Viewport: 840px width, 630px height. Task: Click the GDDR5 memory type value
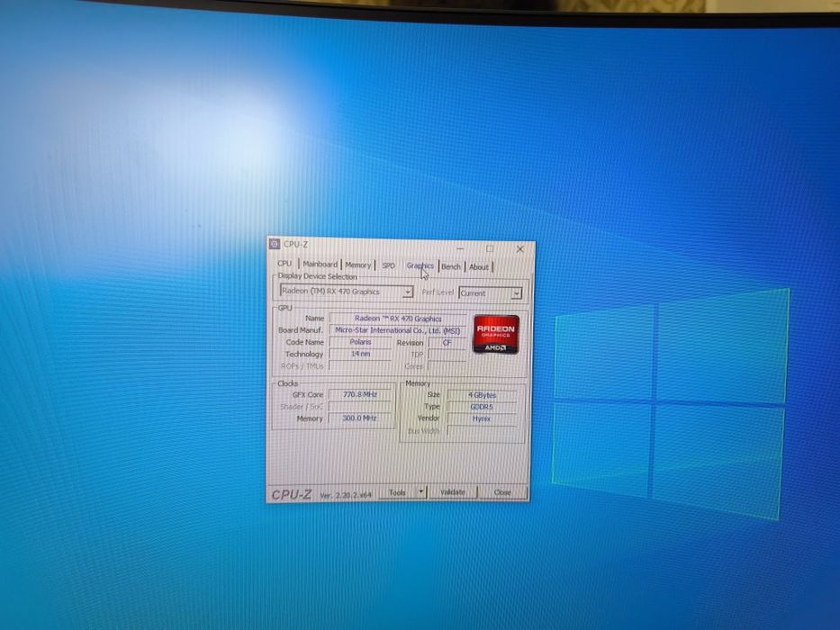coord(482,407)
